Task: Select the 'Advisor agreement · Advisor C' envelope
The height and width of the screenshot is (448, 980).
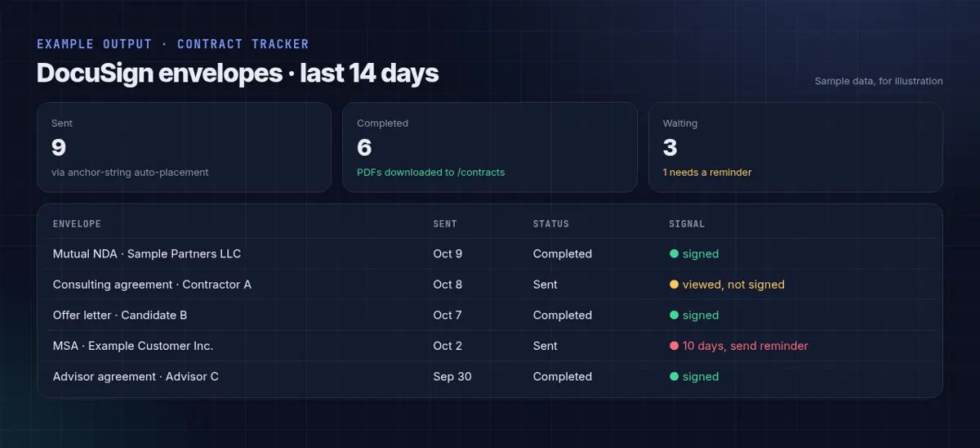Action: coord(136,377)
